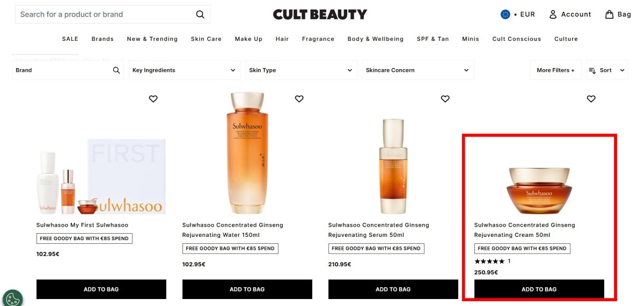Viewport: 644px width, 306px height.
Task: Click the Cult Beauty logo
Action: coord(320,14)
